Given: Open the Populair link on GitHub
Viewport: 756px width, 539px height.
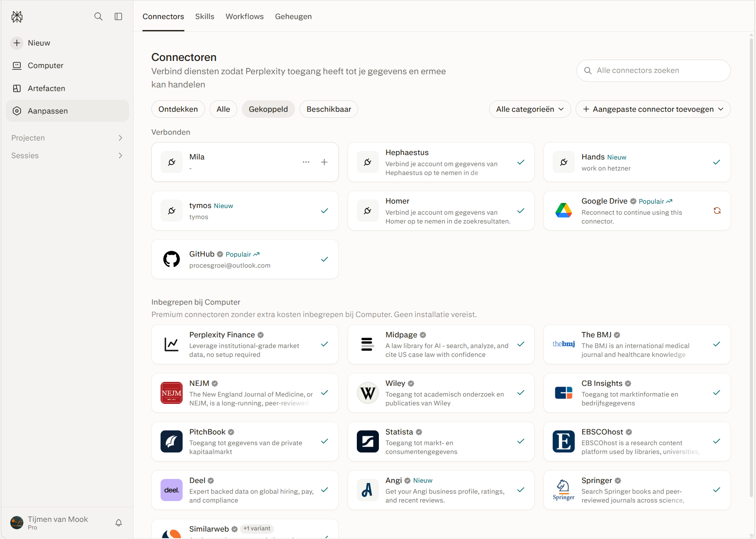Looking at the screenshot, I should 243,254.
